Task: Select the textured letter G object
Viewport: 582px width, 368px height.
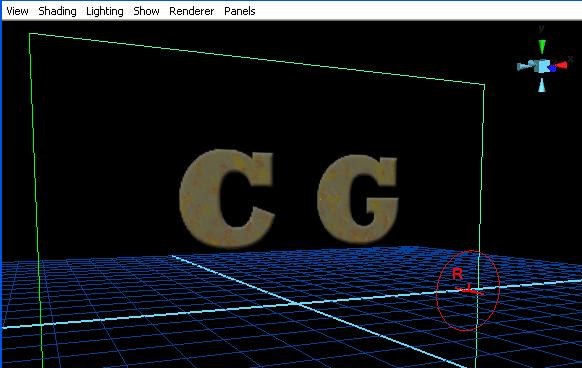Action: (358, 199)
